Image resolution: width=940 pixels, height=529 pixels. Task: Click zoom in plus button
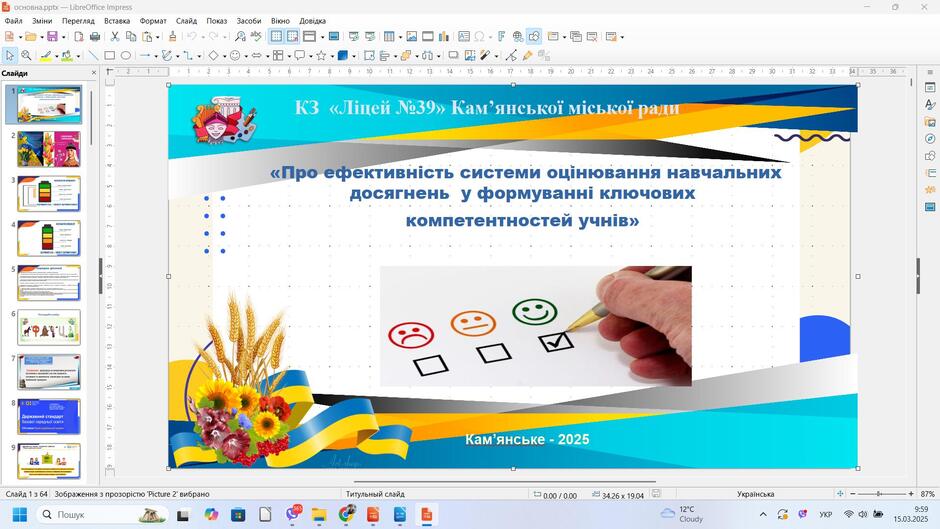[x=911, y=494]
